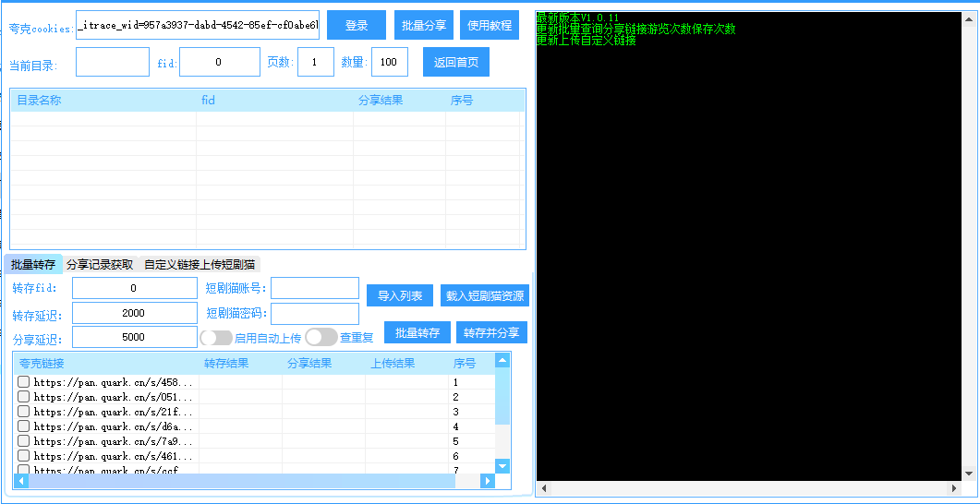Click 转存并分享 button
980x504 pixels.
click(x=492, y=332)
